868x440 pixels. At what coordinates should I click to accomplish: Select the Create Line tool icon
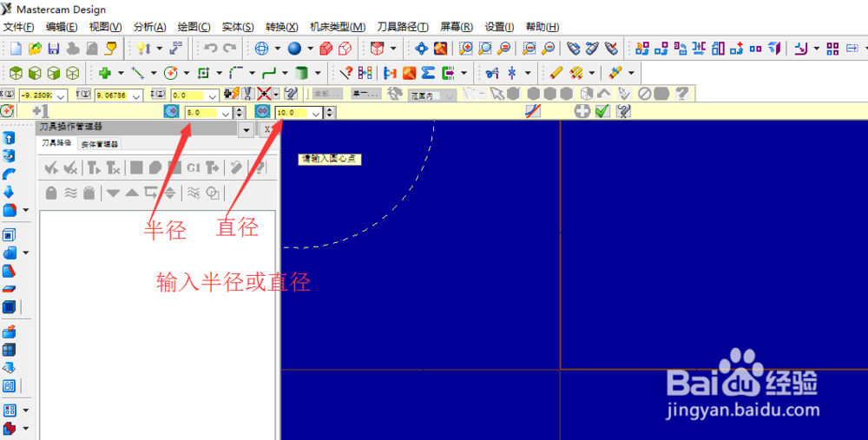tap(137, 73)
